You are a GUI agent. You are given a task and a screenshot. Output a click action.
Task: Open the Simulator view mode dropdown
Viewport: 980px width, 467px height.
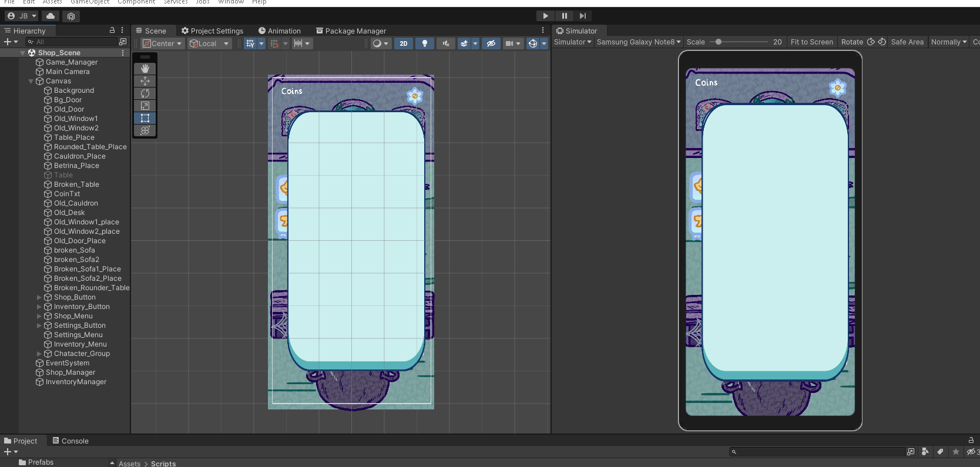[x=573, y=42]
